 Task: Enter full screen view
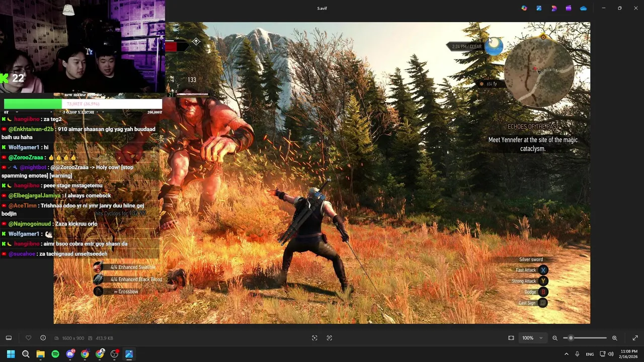[635, 338]
